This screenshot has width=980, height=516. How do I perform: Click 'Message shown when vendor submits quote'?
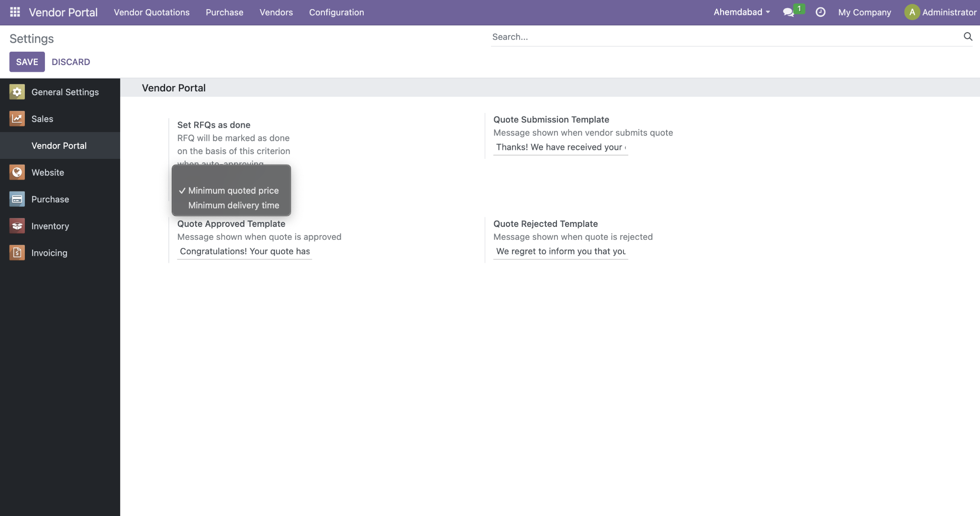[x=583, y=133]
